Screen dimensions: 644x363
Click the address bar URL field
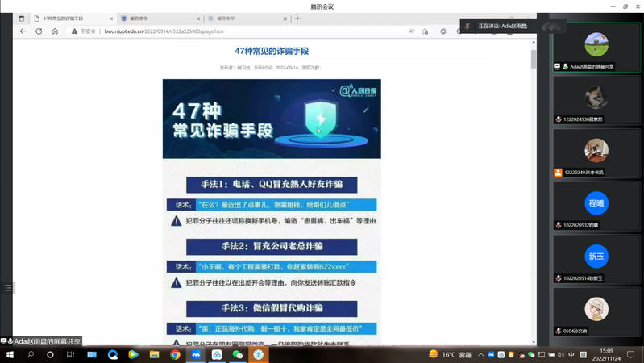(242, 31)
